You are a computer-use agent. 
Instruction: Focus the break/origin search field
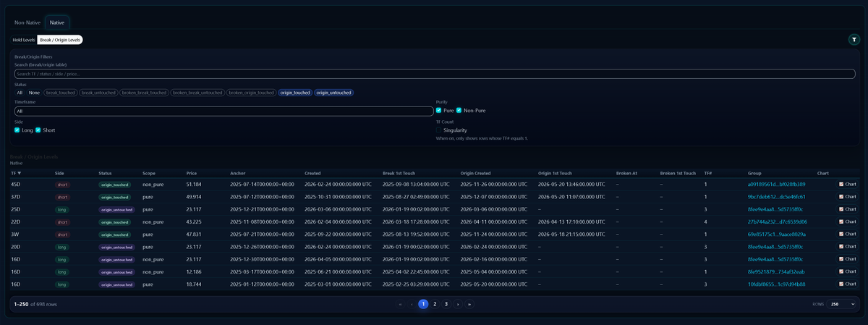[435, 74]
